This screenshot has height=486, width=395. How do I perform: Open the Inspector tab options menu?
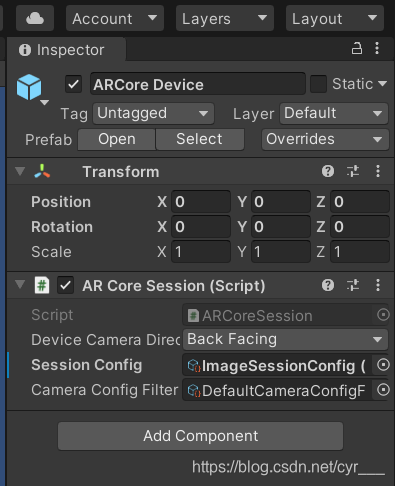(x=377, y=48)
